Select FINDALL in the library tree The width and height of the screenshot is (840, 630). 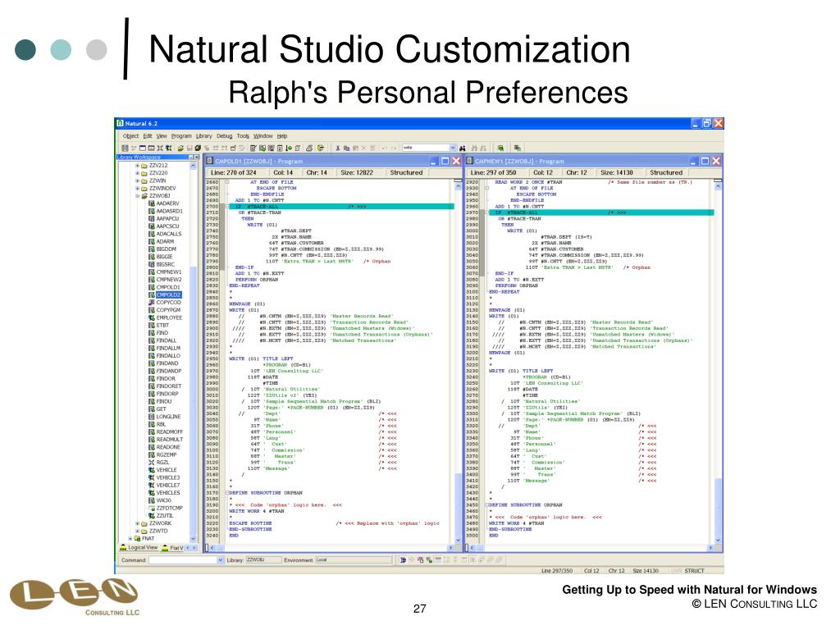pos(166,340)
